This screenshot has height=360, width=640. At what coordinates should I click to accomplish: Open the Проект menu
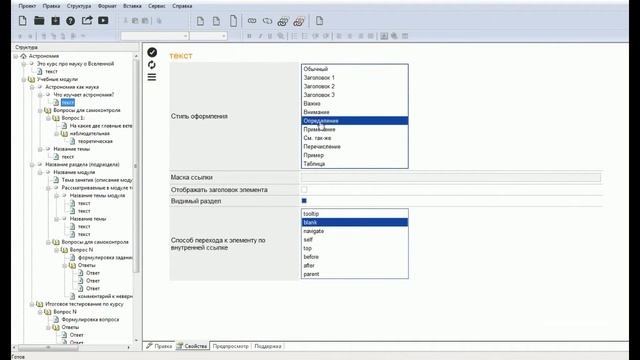pyautogui.click(x=27, y=6)
